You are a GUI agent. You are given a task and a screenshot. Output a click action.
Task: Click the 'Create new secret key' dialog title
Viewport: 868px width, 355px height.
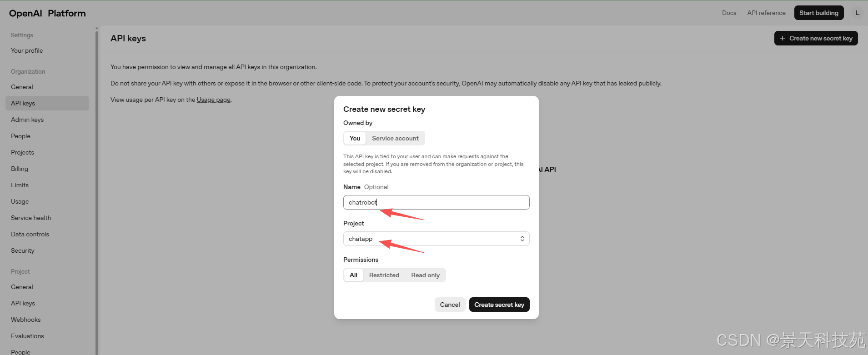384,109
